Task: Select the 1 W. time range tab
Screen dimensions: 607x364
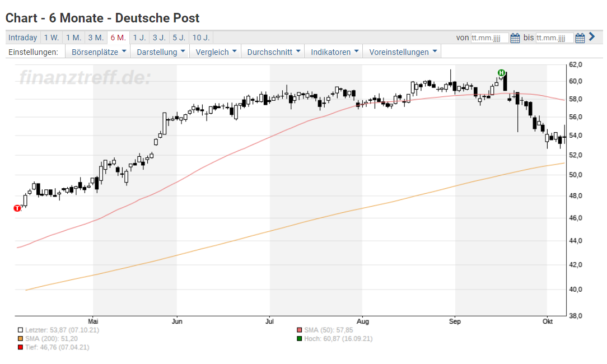Action: coord(52,38)
